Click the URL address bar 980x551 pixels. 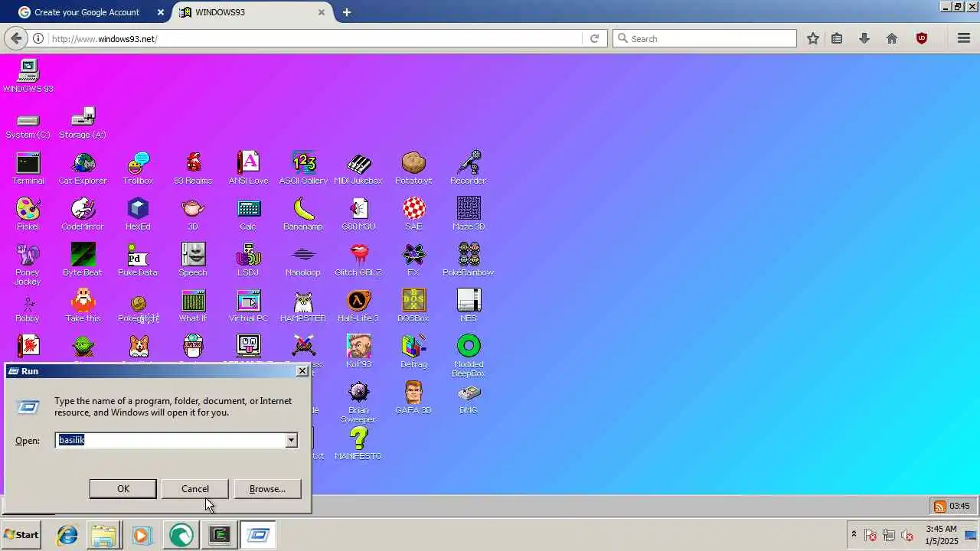[x=314, y=38]
